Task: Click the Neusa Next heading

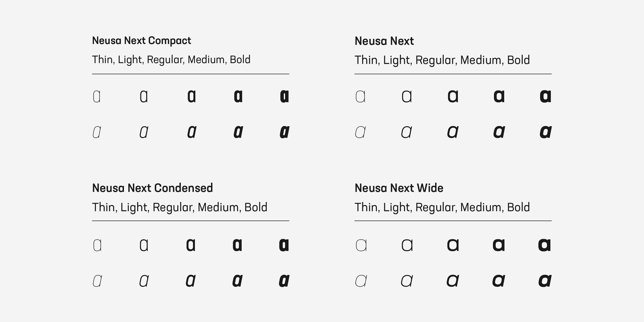Action: point(384,41)
